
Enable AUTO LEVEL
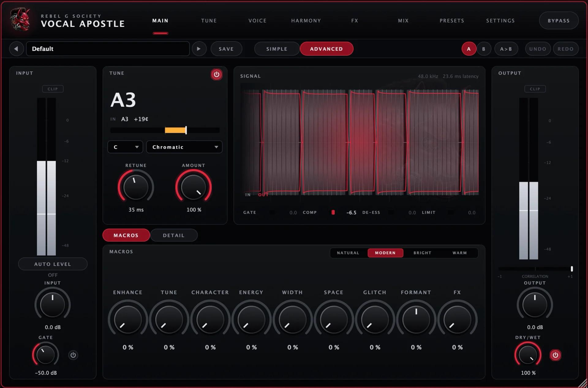53,264
